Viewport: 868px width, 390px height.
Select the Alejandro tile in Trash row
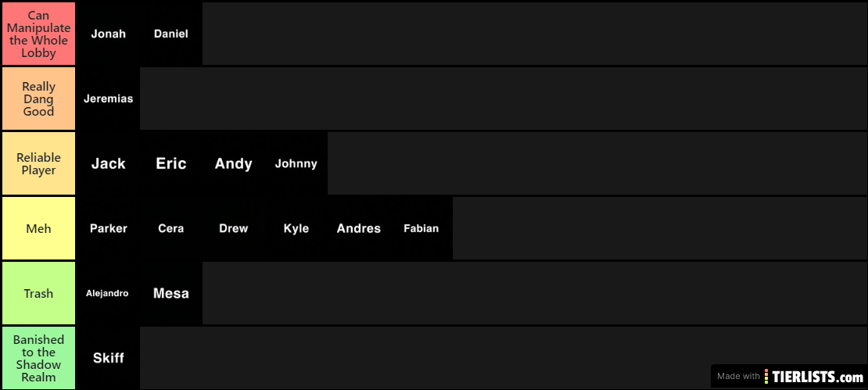(x=109, y=293)
